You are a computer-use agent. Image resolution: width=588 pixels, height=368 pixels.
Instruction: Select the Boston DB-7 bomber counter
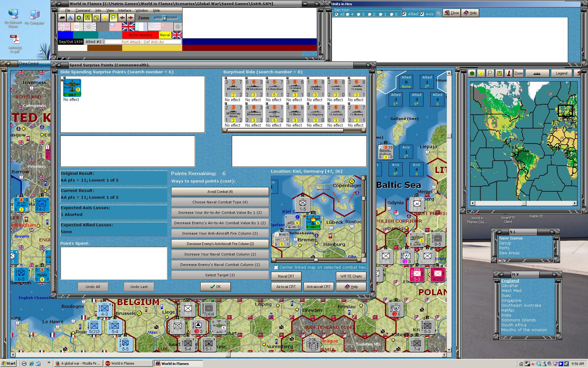coord(72,88)
